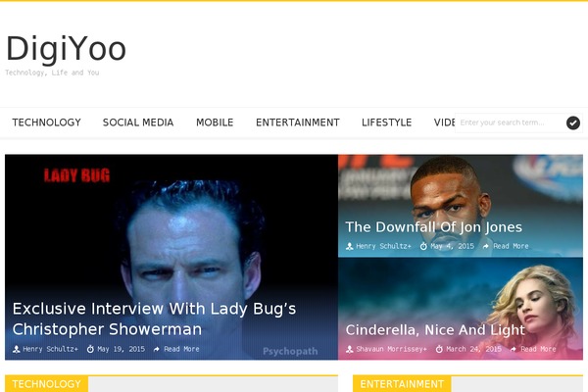Focus the search term input field
The image size is (588, 392).
tap(510, 122)
